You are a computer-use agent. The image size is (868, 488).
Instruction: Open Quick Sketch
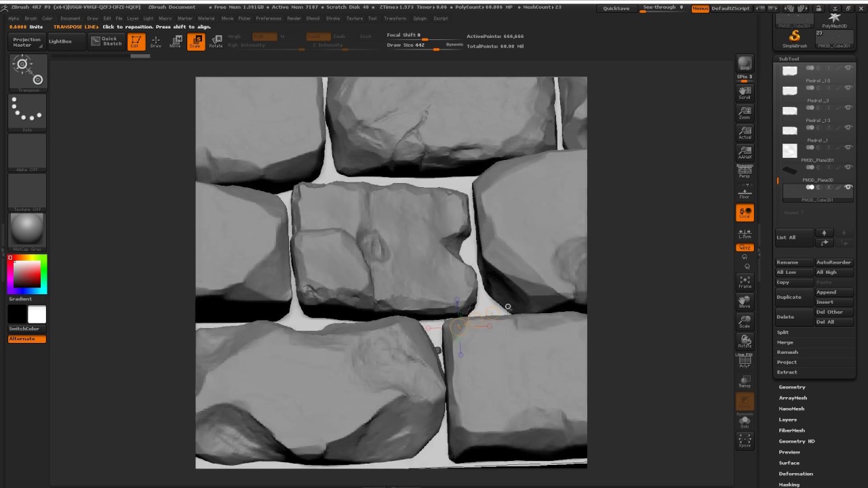(105, 41)
